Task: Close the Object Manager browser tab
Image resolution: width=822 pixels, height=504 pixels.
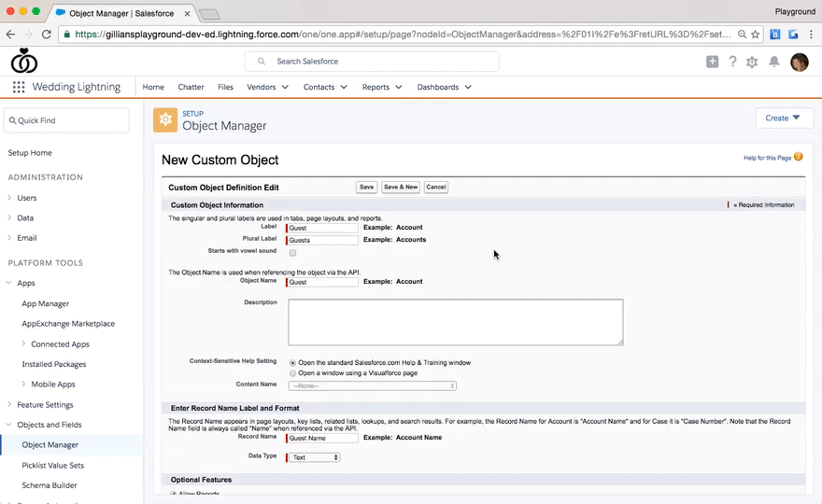Action: pyautogui.click(x=187, y=14)
